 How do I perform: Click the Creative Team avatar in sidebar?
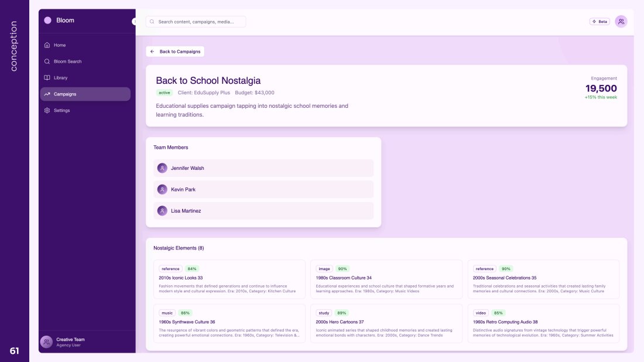[x=46, y=342]
